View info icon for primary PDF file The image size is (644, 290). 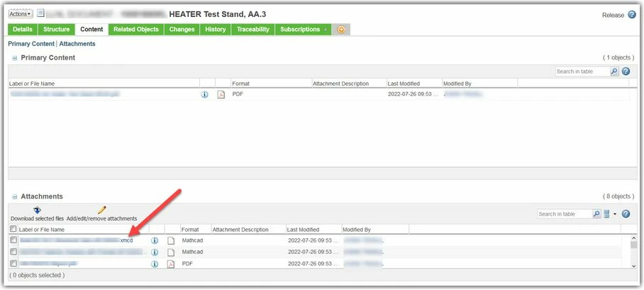pyautogui.click(x=204, y=94)
